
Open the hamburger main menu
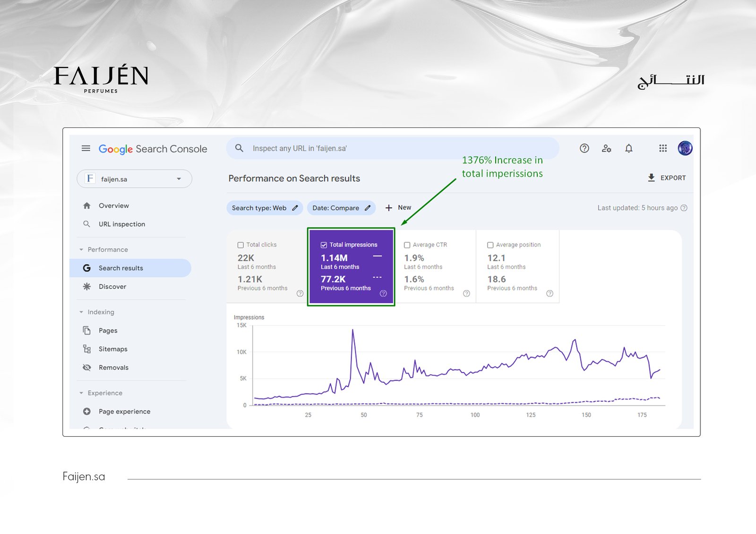click(86, 148)
